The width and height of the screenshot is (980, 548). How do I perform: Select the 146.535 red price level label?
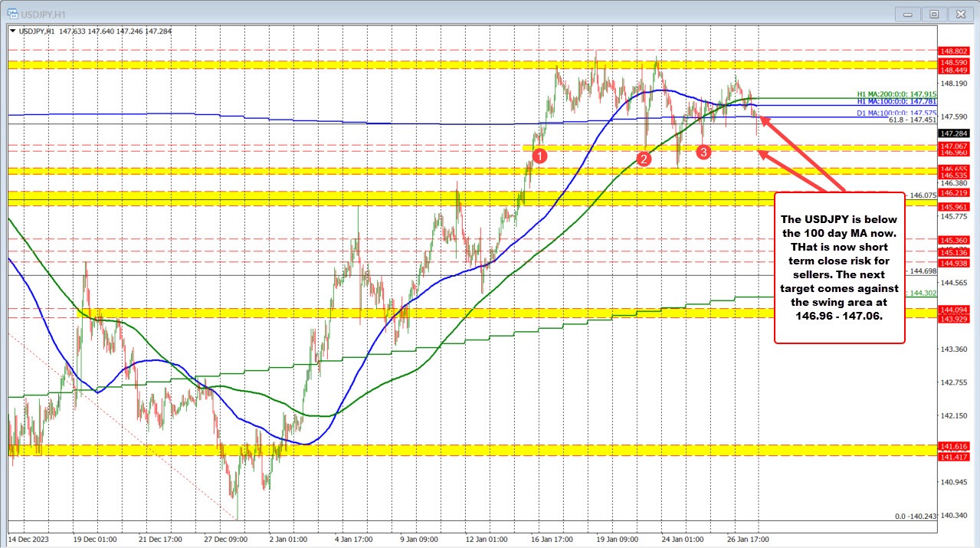pyautogui.click(x=955, y=176)
